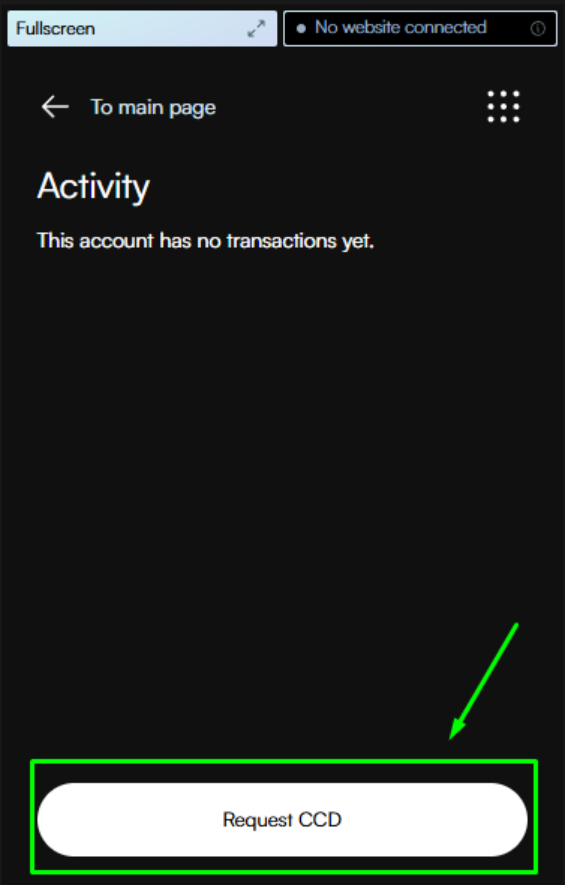This screenshot has width=565, height=885.
Task: Click the left back arrow icon
Action: tap(55, 107)
